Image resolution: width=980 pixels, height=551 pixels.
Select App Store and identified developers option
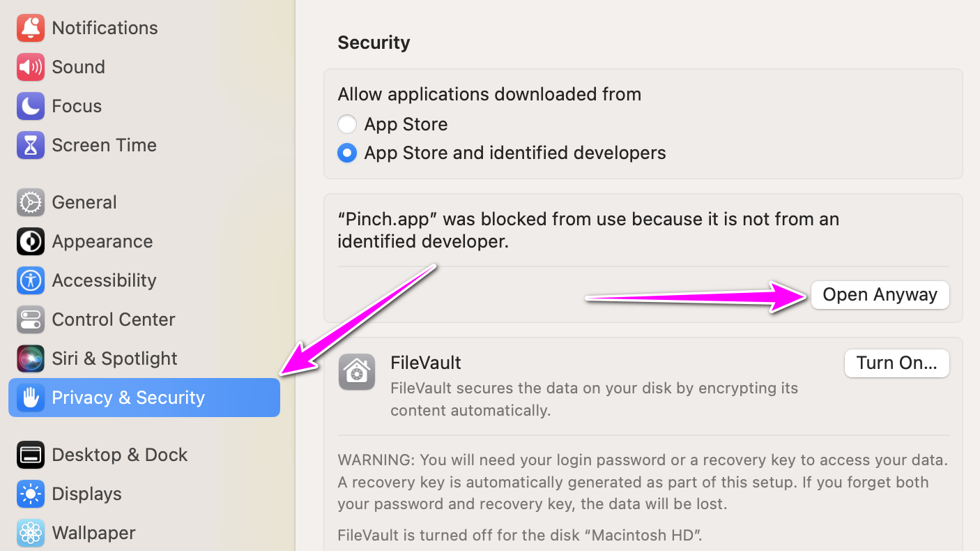(347, 153)
